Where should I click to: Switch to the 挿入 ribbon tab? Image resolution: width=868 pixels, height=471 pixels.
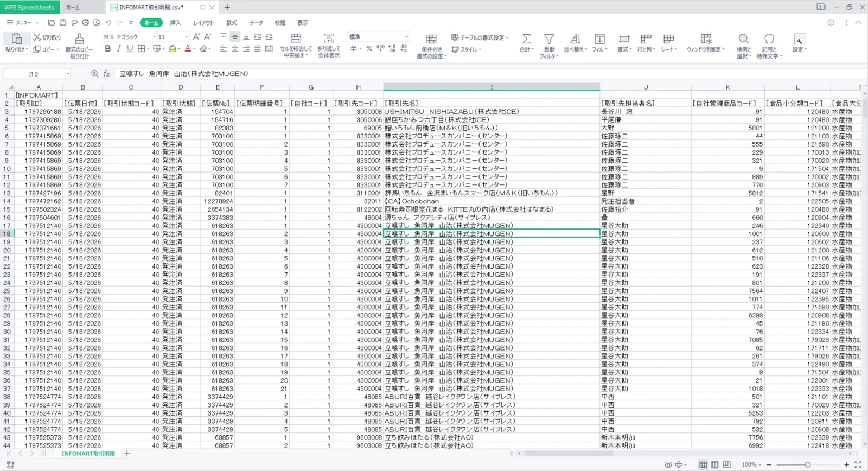click(x=175, y=23)
